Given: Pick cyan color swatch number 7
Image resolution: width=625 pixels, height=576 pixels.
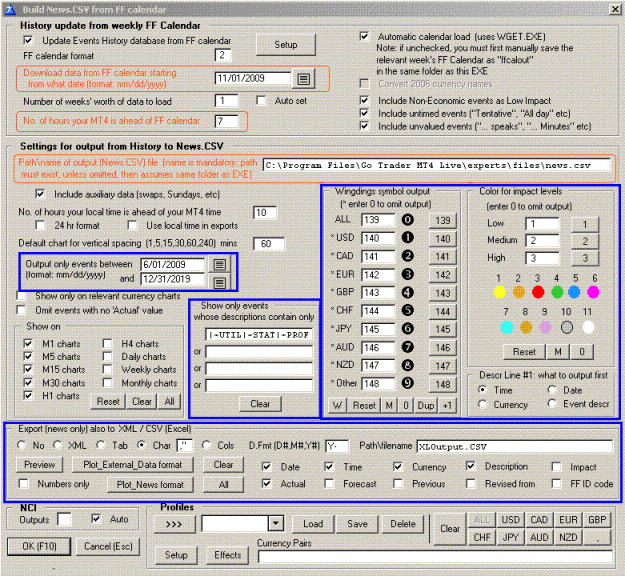Looking at the screenshot, I should 507,328.
